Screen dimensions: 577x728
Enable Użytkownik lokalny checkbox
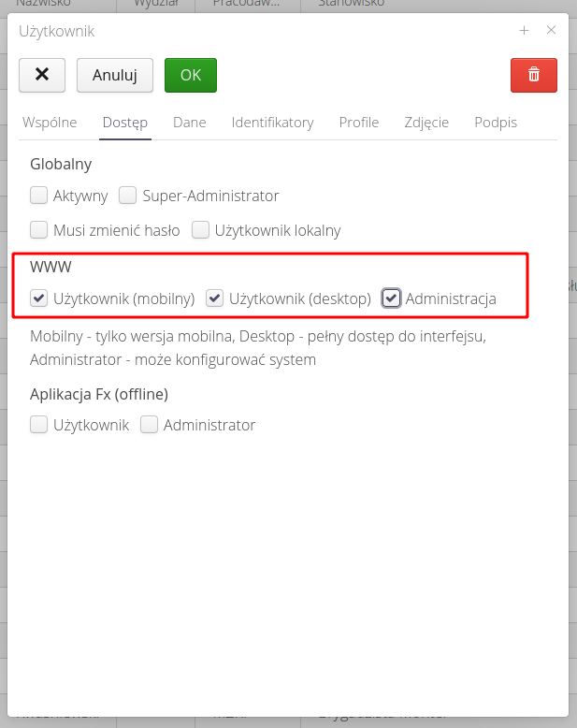200,230
